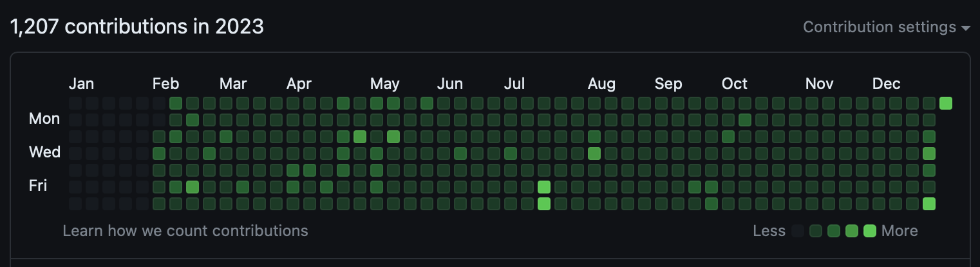Select the brightest Friday-row cell in July

coord(544,187)
